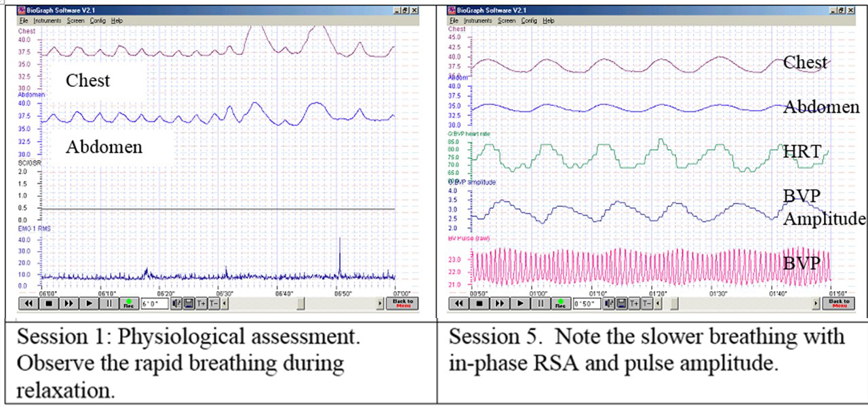868x407 pixels.
Task: Open the File menu in left window
Action: (x=26, y=21)
